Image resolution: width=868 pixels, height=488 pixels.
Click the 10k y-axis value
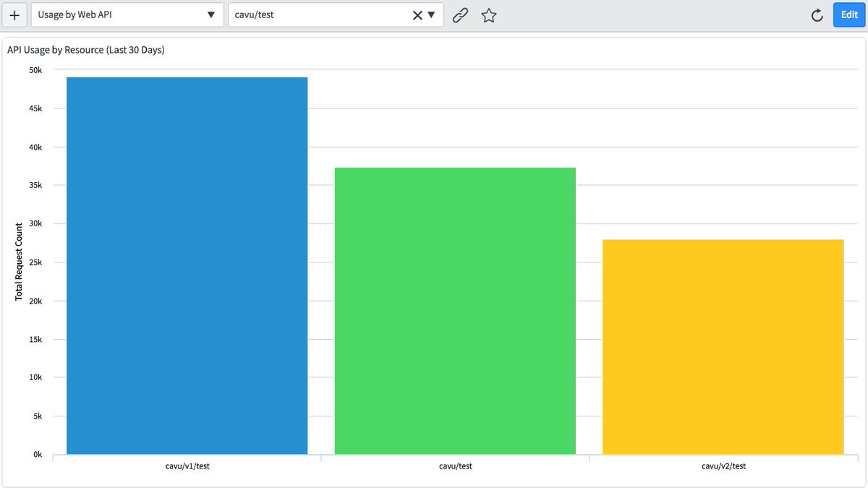(x=35, y=377)
